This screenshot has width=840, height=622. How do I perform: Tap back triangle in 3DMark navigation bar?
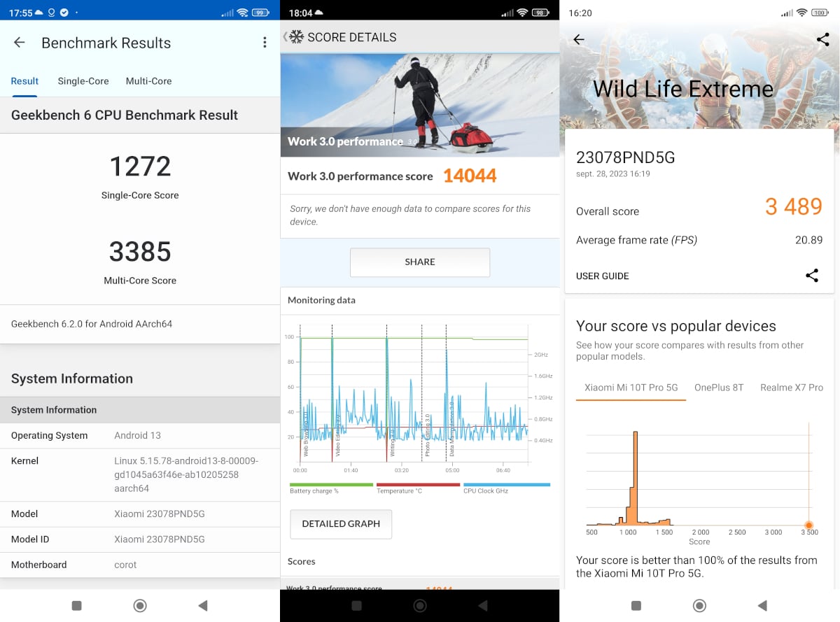[x=762, y=606]
